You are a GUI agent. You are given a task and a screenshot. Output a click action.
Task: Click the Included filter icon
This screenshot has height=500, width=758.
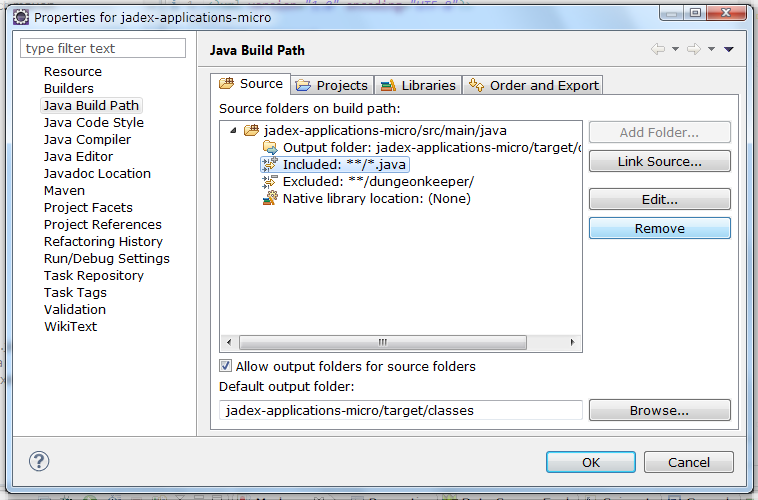[269, 165]
